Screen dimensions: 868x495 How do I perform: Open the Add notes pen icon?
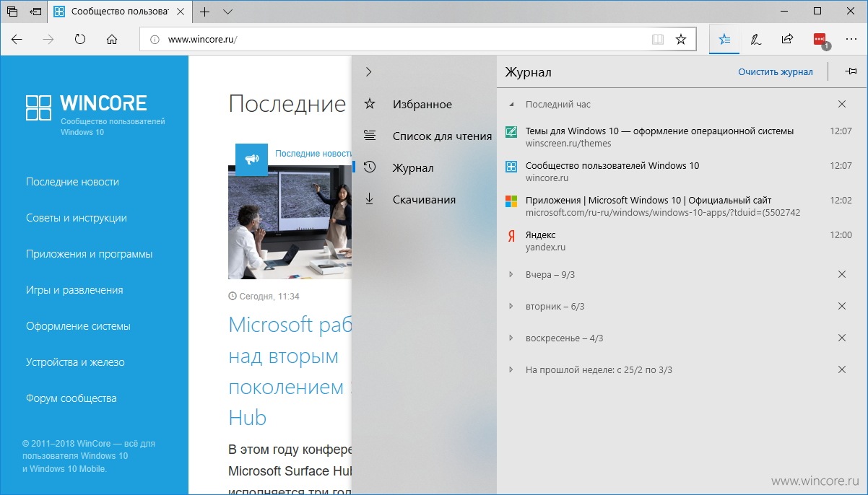click(756, 40)
